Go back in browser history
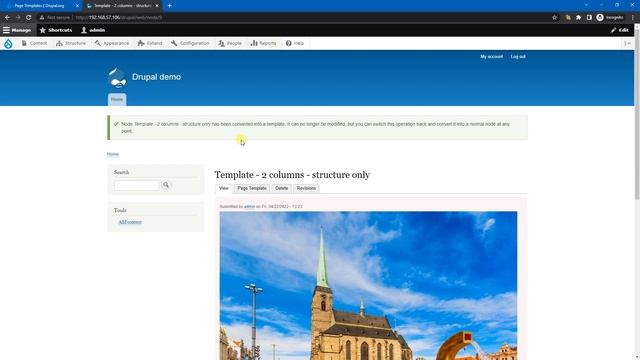Screen dimensions: 640x360 tap(7, 18)
